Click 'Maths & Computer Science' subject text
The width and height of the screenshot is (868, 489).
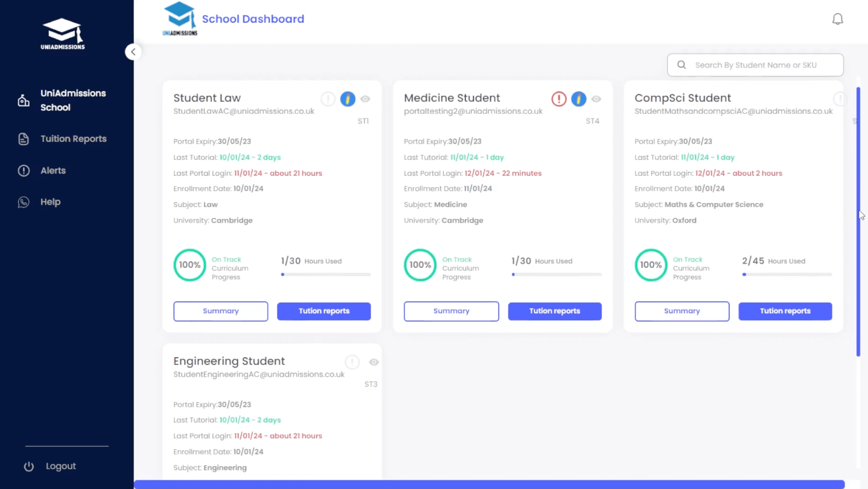(x=714, y=204)
